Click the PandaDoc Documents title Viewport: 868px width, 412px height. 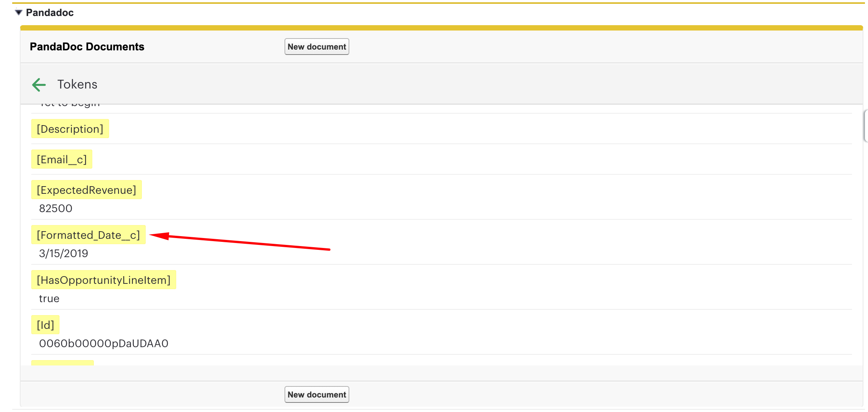(x=87, y=47)
